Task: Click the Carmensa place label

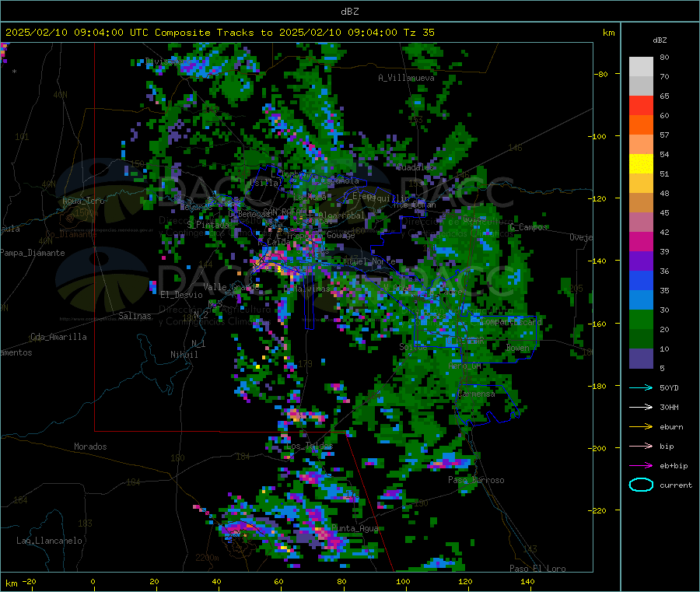Action: 476,394
